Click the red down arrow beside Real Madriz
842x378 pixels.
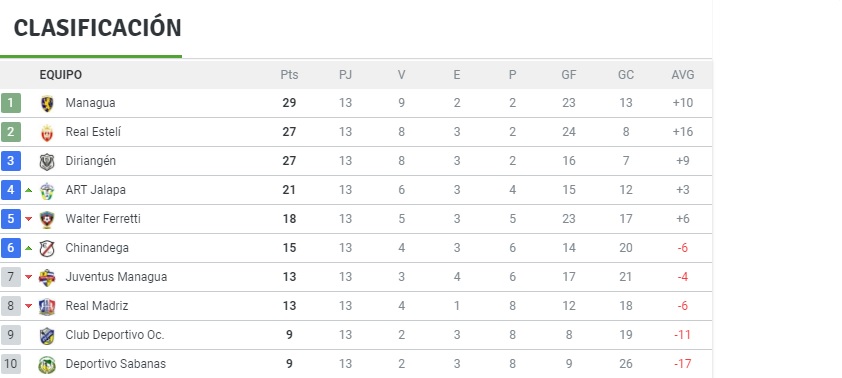point(28,306)
